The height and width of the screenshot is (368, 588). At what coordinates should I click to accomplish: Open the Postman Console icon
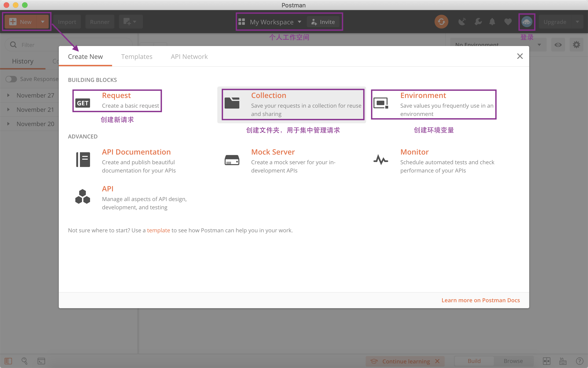pos(41,361)
